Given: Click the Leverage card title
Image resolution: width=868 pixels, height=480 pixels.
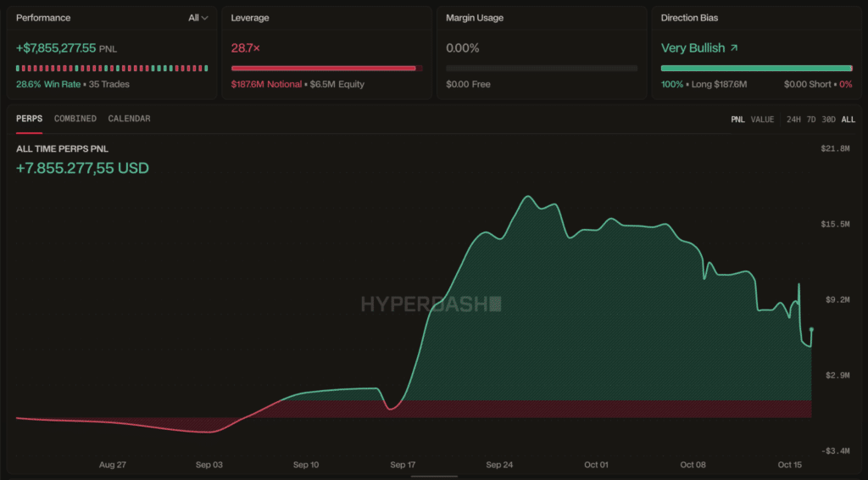Looking at the screenshot, I should pyautogui.click(x=250, y=18).
